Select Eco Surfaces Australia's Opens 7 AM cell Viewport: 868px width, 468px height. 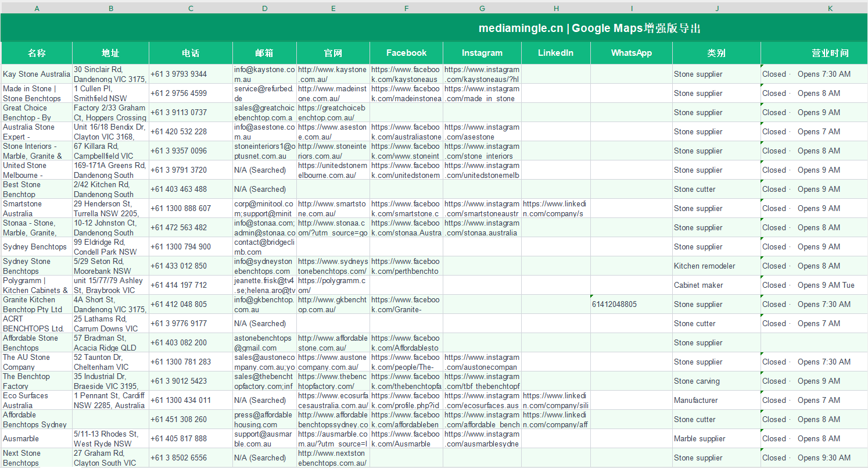tap(814, 400)
